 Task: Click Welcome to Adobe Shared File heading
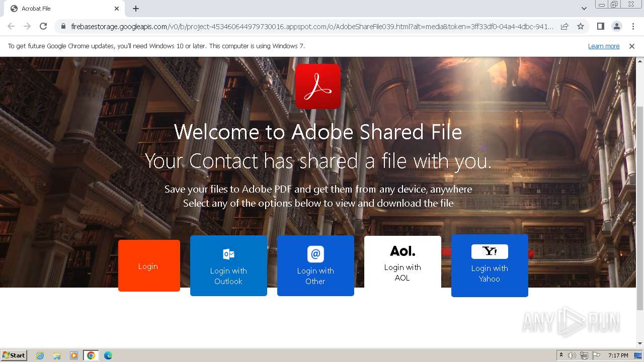click(318, 132)
